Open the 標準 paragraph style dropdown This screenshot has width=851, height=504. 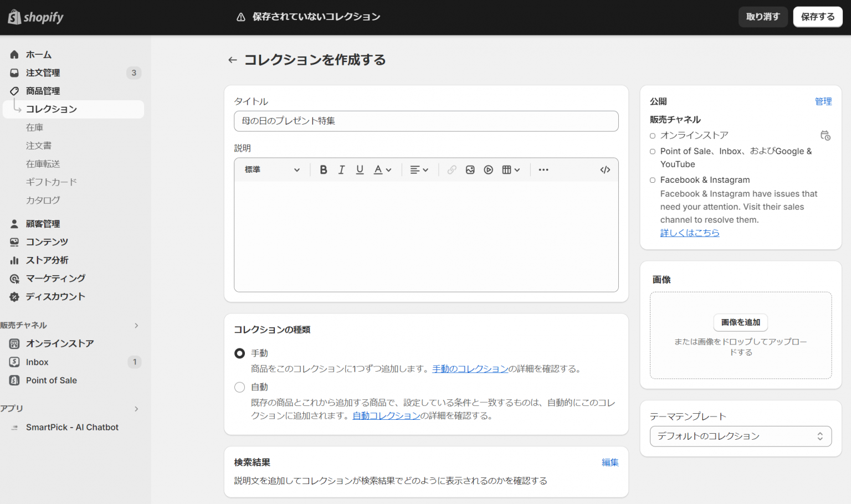[x=271, y=169]
